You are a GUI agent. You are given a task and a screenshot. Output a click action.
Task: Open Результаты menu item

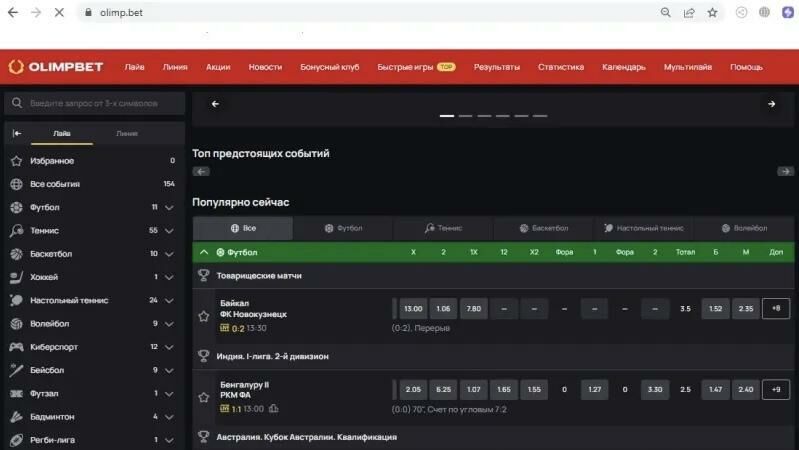(x=497, y=67)
